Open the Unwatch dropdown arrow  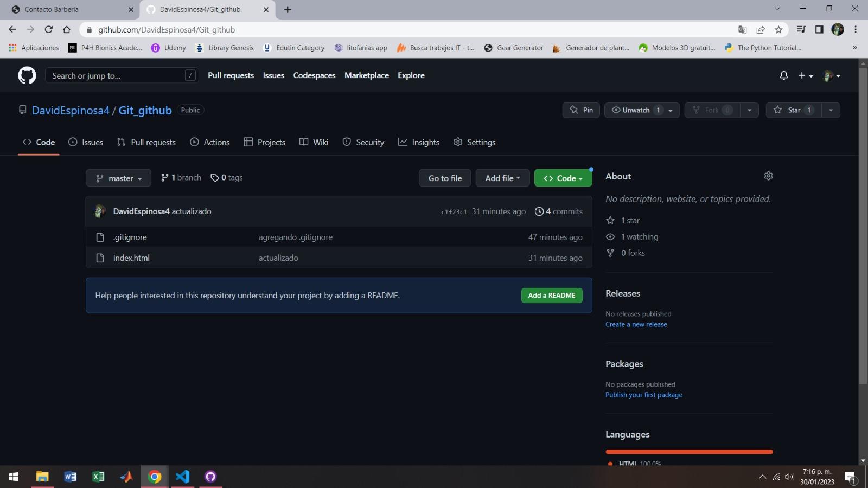pos(671,110)
